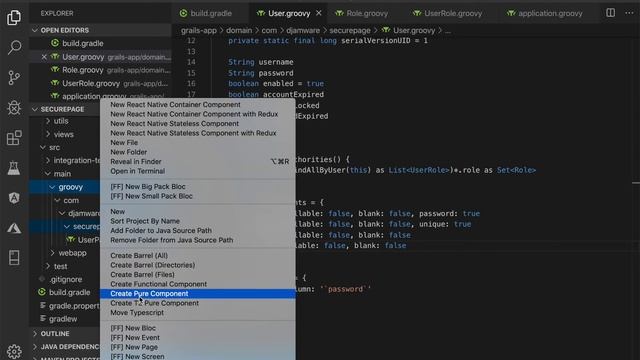640x360 pixels.
Task: Close the User.groovy tab
Action: 319,13
